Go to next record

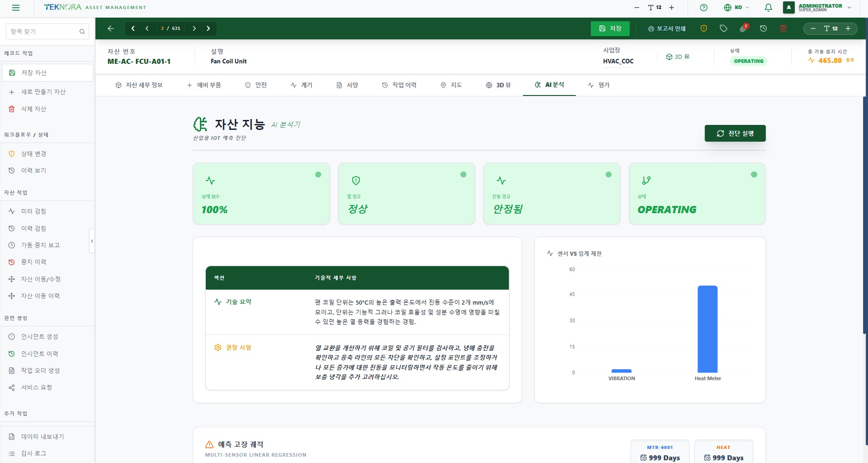(x=194, y=29)
